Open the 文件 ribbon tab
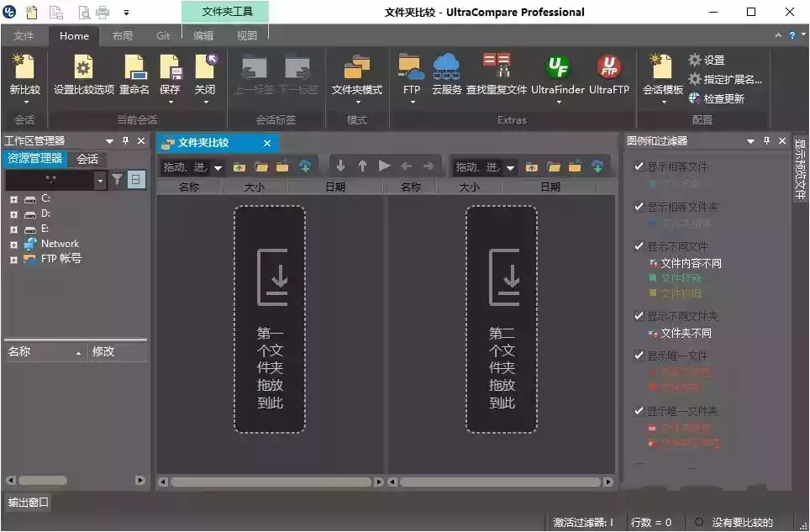 pyautogui.click(x=24, y=35)
